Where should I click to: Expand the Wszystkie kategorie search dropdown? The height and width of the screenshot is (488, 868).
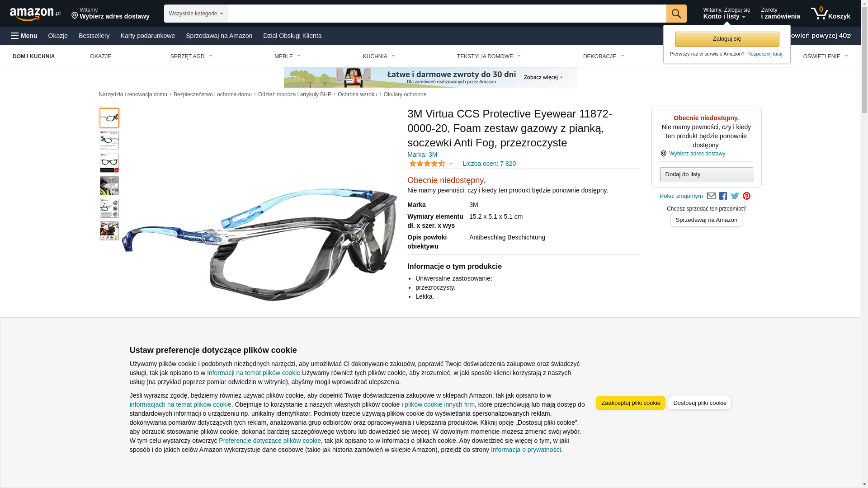pyautogui.click(x=195, y=14)
